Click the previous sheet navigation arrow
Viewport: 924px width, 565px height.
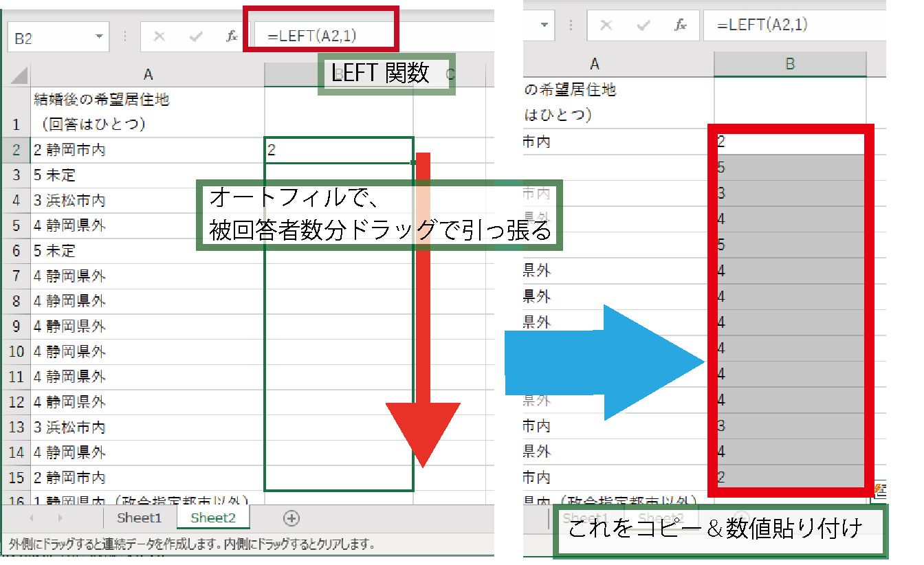pos(30,518)
